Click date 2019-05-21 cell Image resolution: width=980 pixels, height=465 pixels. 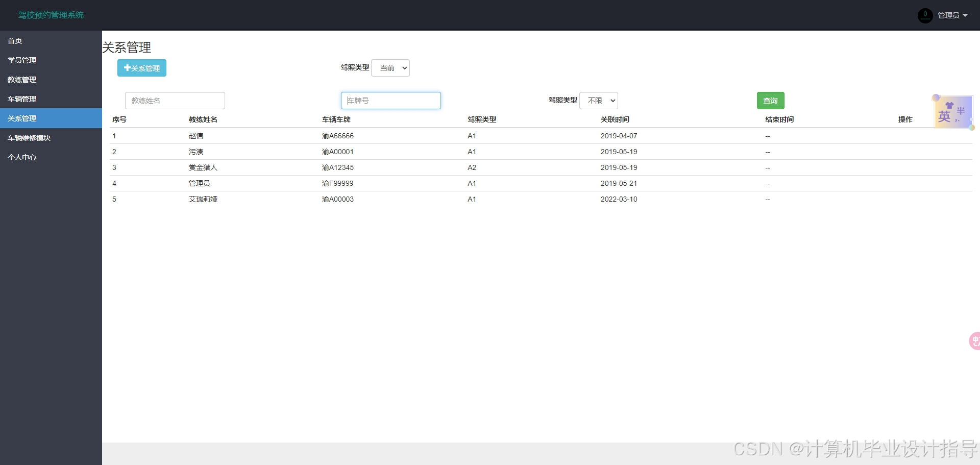coord(619,183)
